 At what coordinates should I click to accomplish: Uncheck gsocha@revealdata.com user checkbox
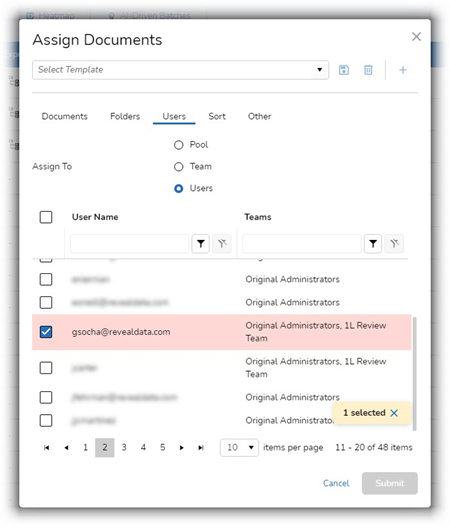tap(46, 332)
